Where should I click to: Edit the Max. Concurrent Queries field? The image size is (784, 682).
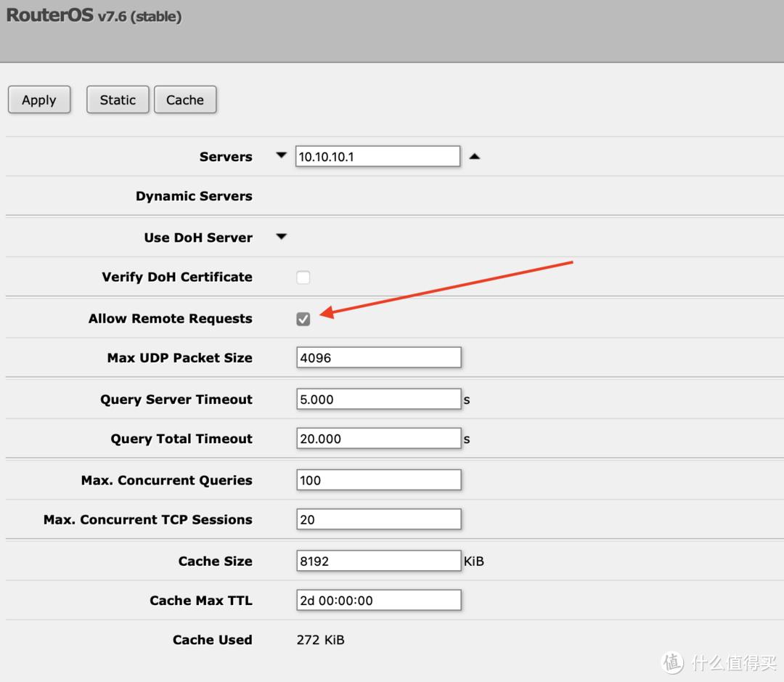[x=378, y=480]
